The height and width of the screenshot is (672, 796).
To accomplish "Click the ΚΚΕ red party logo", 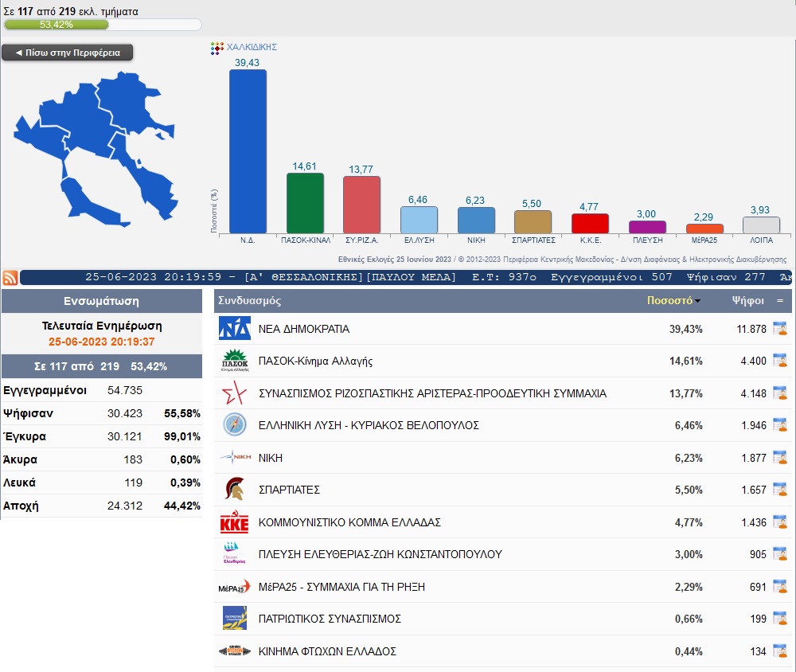I will (235, 522).
